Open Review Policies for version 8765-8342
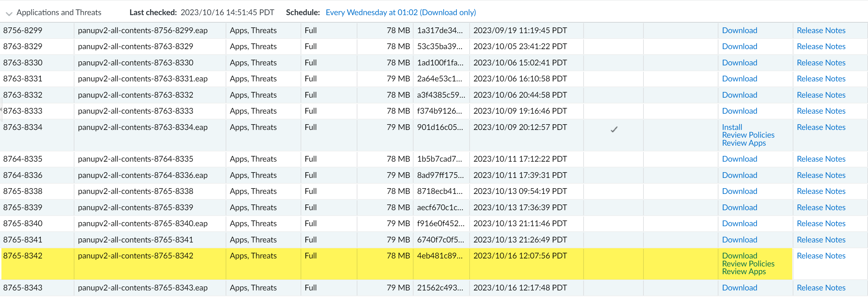This screenshot has width=868, height=297. coord(748,264)
